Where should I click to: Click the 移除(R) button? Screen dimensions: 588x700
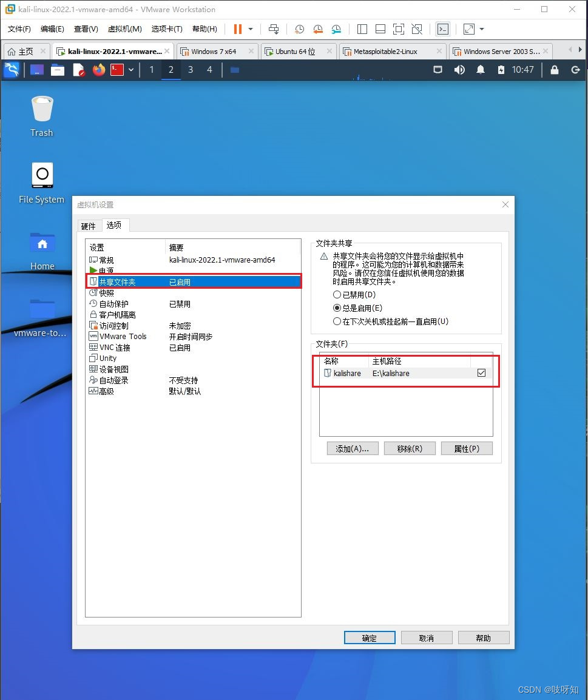[410, 449]
